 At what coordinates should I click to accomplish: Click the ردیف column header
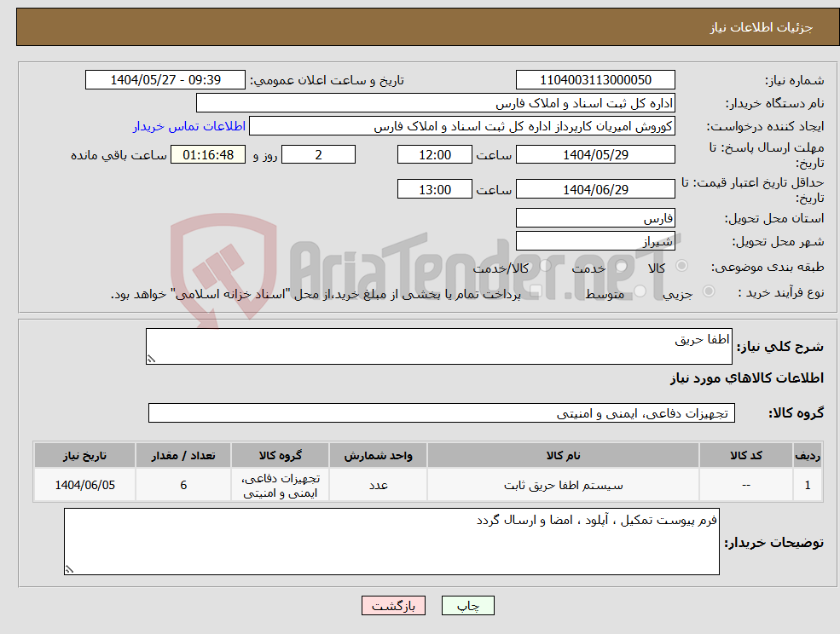(x=808, y=455)
